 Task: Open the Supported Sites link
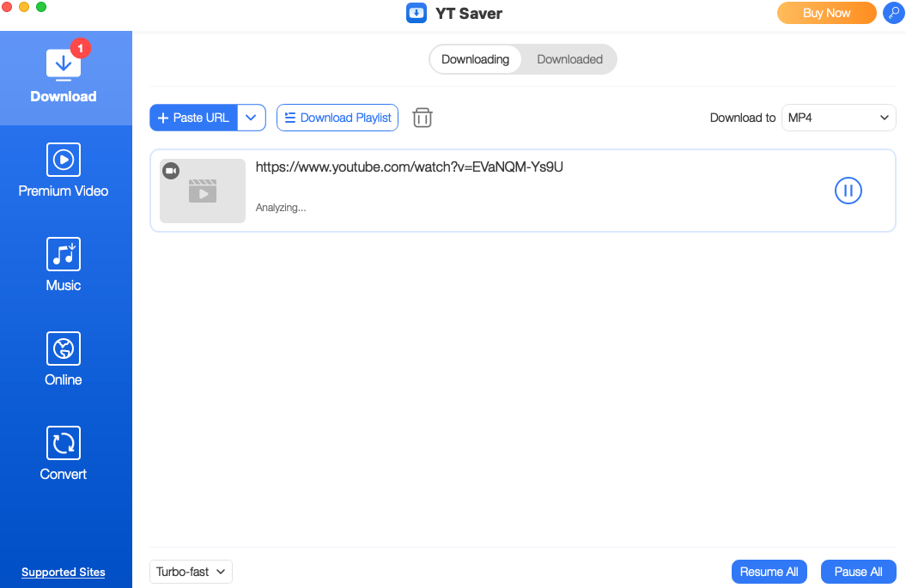[x=64, y=573]
